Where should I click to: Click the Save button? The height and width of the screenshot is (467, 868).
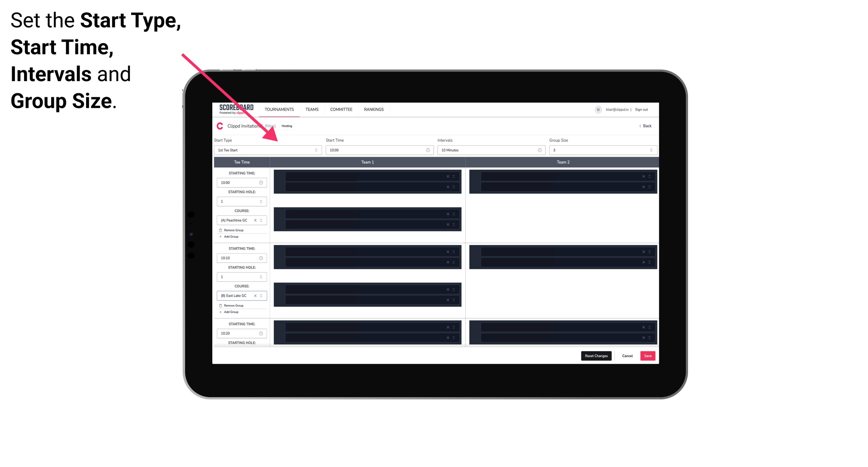coord(648,355)
